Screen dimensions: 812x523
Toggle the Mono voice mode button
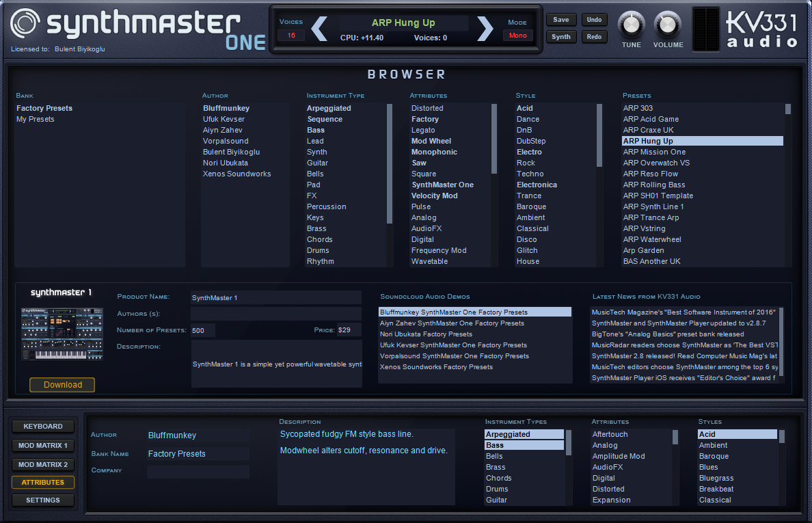click(518, 36)
